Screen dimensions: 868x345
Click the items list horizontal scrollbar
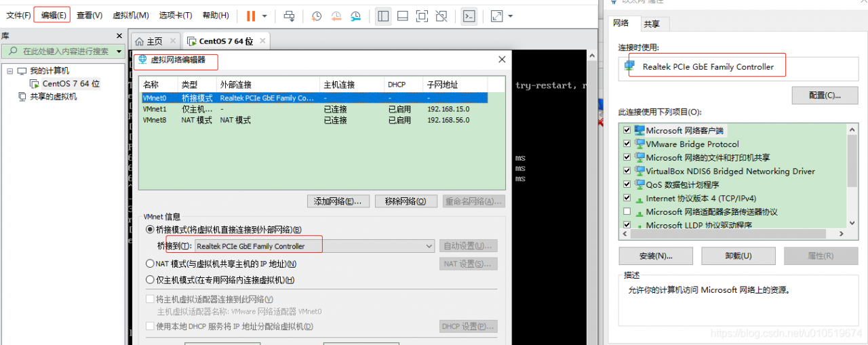tap(733, 234)
